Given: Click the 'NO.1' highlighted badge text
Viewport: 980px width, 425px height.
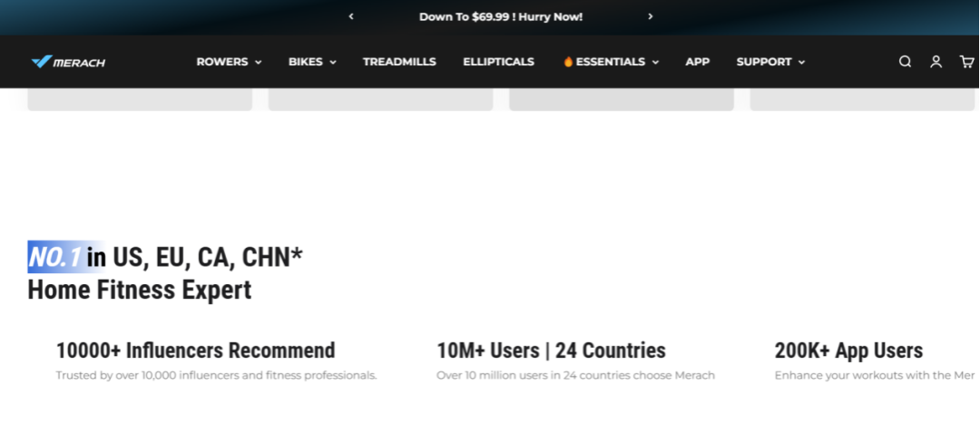Looking at the screenshot, I should (x=55, y=257).
